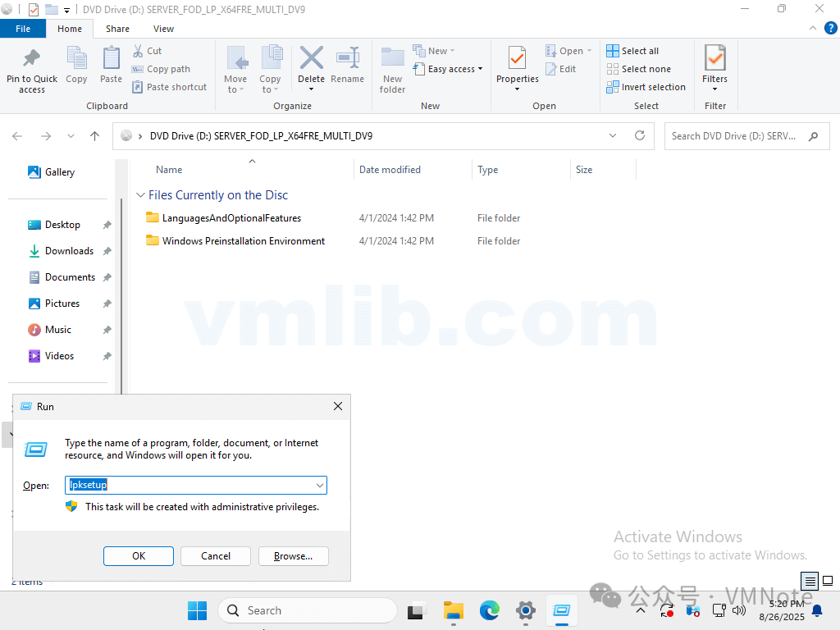Expand the Open combo box dropdown
Viewport: 840px width, 630px height.
point(319,486)
